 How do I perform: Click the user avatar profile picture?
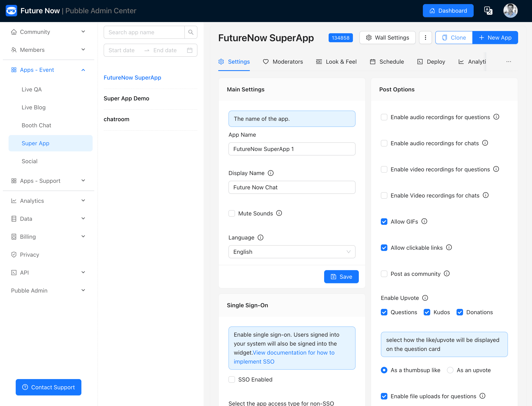(510, 11)
